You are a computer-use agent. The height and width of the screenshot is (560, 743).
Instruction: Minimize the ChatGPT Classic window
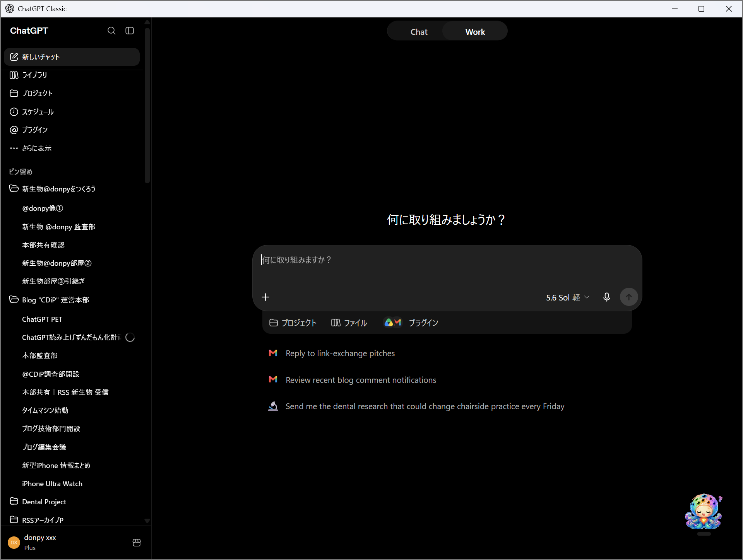click(x=675, y=9)
